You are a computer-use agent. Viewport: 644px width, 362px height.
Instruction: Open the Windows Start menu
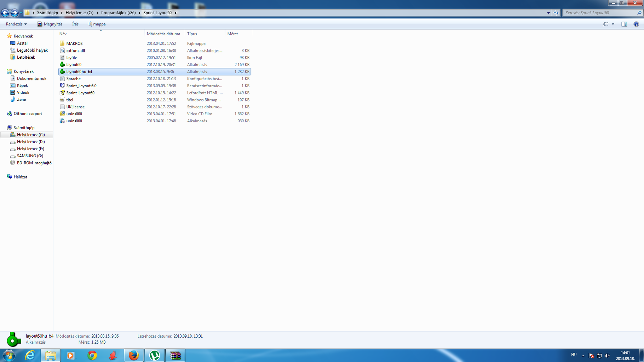(9, 355)
